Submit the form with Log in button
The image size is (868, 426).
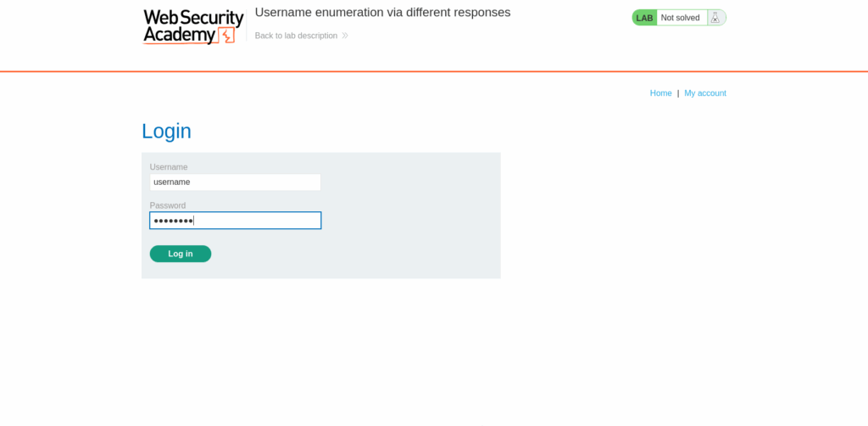point(181,254)
